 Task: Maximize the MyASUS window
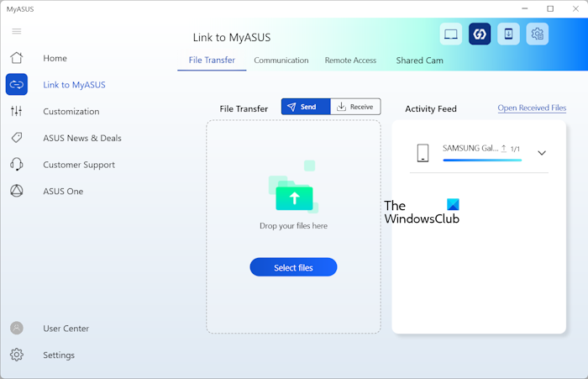click(550, 8)
